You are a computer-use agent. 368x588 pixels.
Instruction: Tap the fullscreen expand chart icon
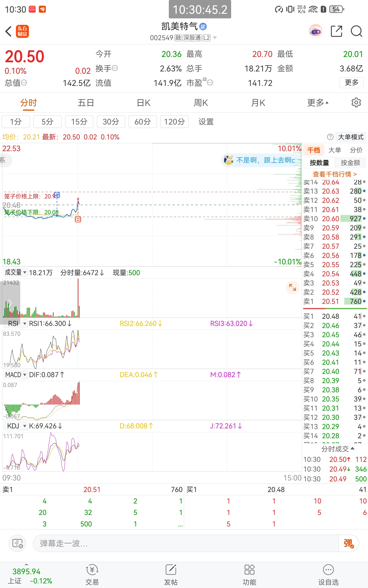292,287
